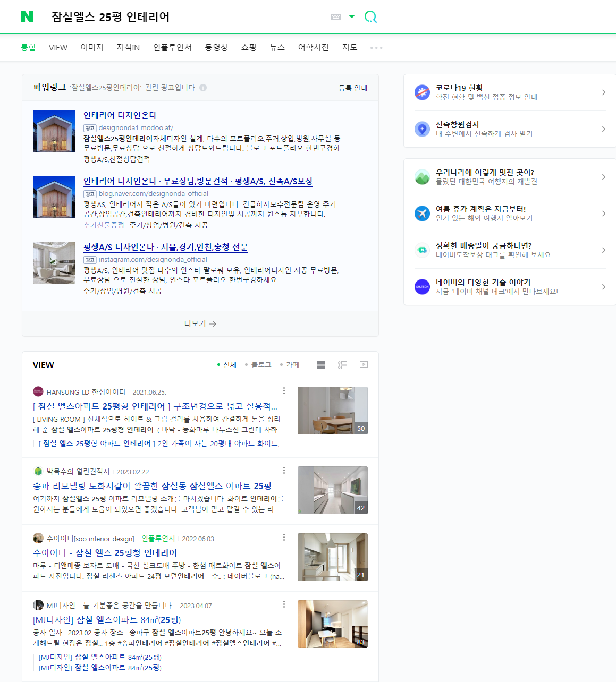
Task: Open the on-screen keyboard icon
Action: 336,17
